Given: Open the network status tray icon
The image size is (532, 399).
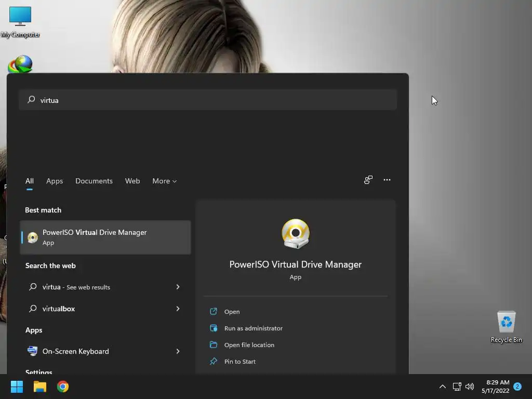Looking at the screenshot, I should pos(457,387).
